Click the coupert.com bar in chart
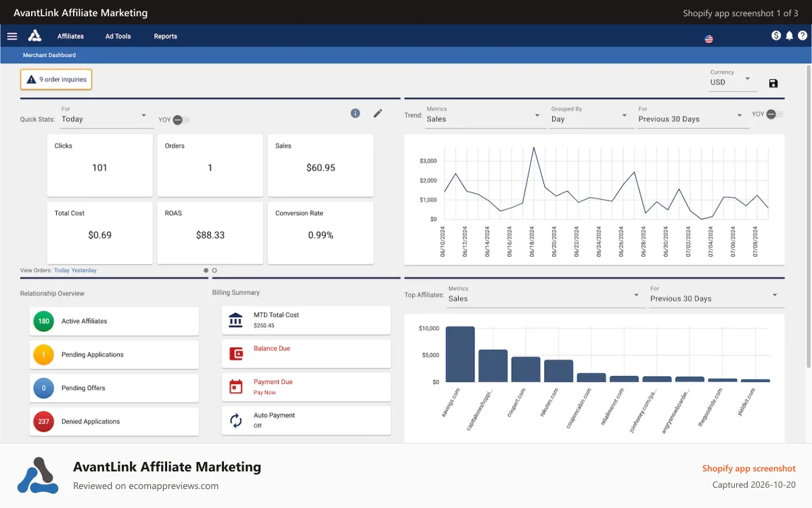 [x=526, y=370]
